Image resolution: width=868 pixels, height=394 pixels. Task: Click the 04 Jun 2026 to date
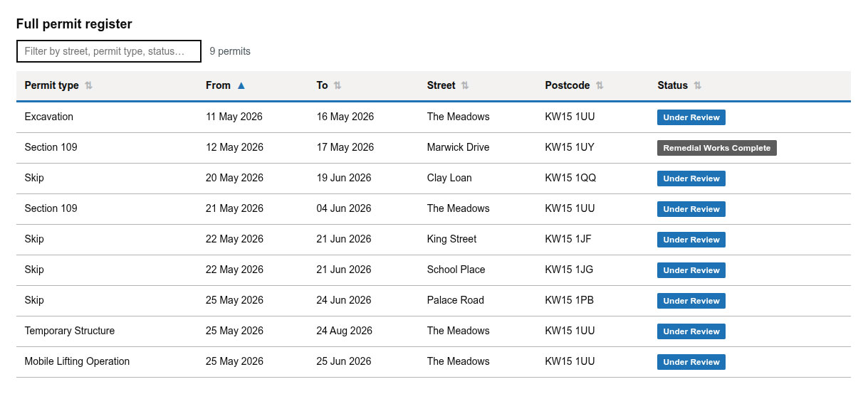click(x=344, y=208)
